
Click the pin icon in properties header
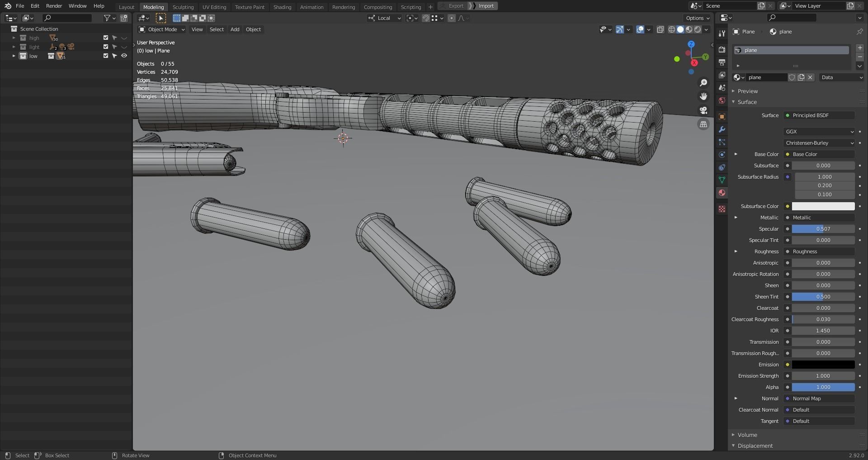859,32
